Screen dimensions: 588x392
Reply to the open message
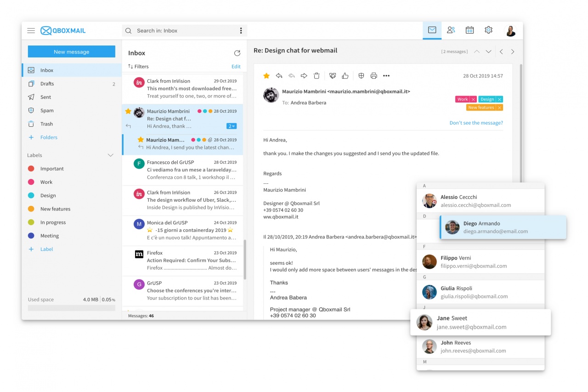point(279,76)
